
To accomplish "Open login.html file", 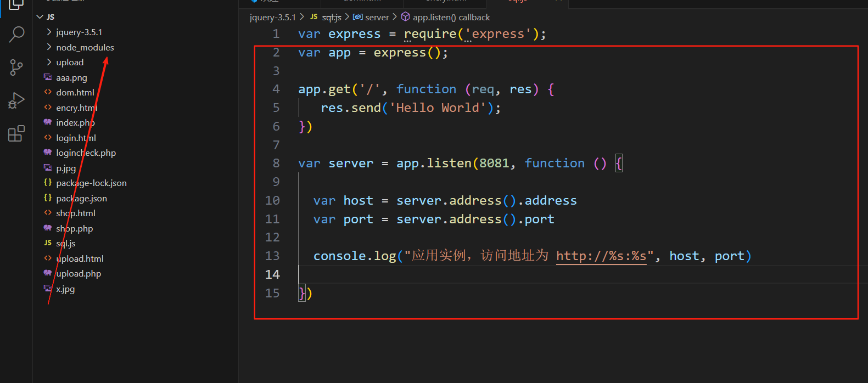I will [x=76, y=138].
